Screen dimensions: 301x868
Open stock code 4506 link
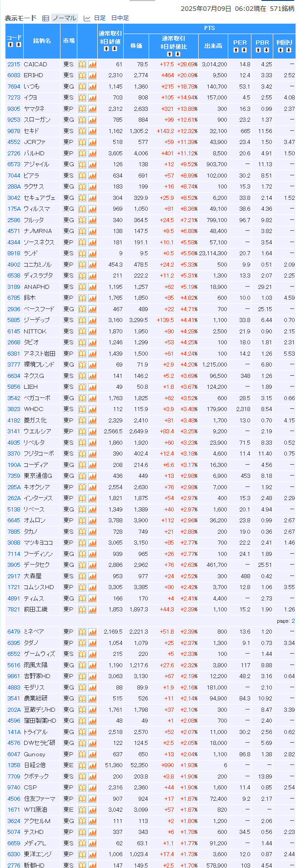pyautogui.click(x=14, y=799)
